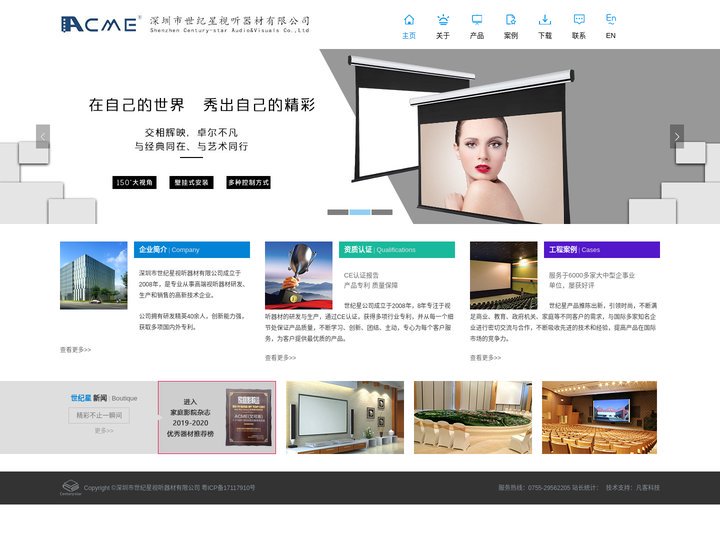Click the 凡客科技 tech support link
The image size is (720, 540).
tap(648, 488)
